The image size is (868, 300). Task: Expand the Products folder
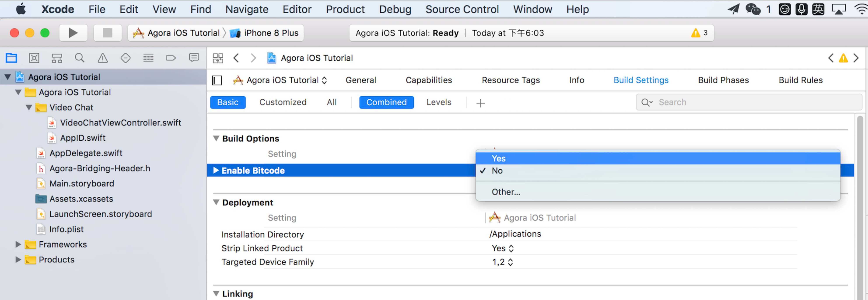click(x=18, y=260)
